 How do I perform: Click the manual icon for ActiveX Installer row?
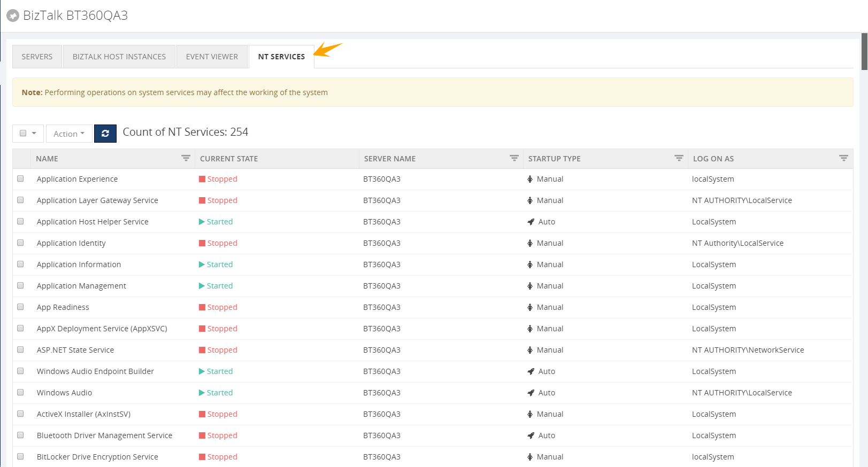530,414
